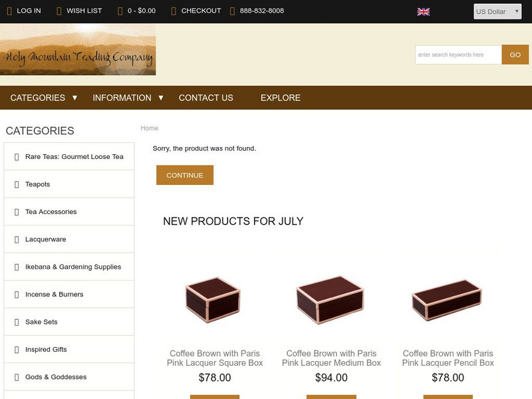Image resolution: width=532 pixels, height=399 pixels.
Task: Click the Go search button
Action: point(515,55)
